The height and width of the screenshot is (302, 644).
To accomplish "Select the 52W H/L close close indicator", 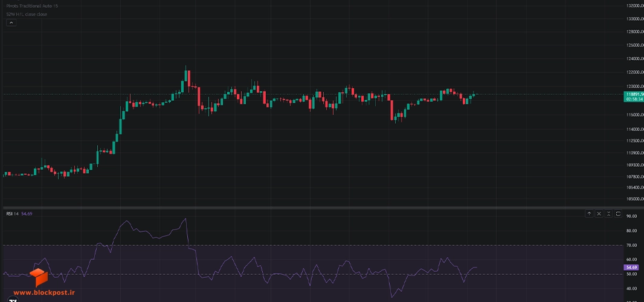I will [x=27, y=14].
